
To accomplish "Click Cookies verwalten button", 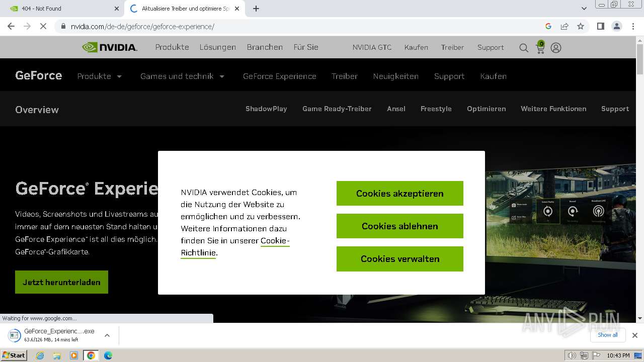I will pos(400,259).
